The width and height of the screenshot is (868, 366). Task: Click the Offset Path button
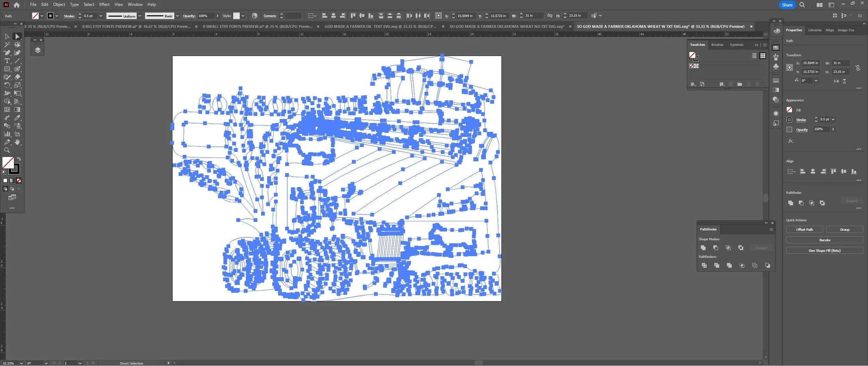pos(804,230)
